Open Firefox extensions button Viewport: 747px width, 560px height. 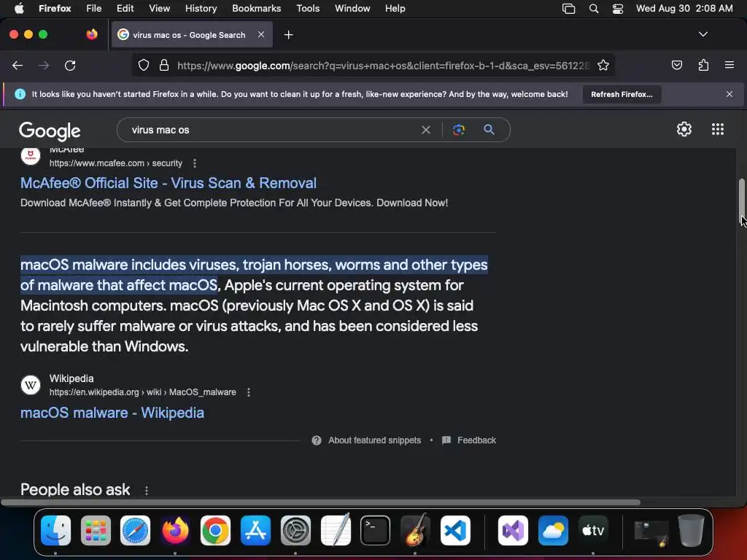(703, 65)
